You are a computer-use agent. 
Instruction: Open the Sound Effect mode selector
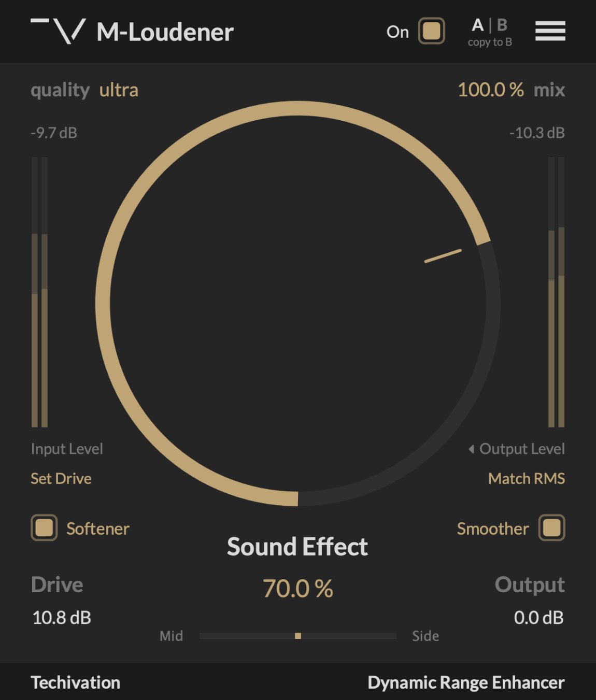(x=297, y=547)
